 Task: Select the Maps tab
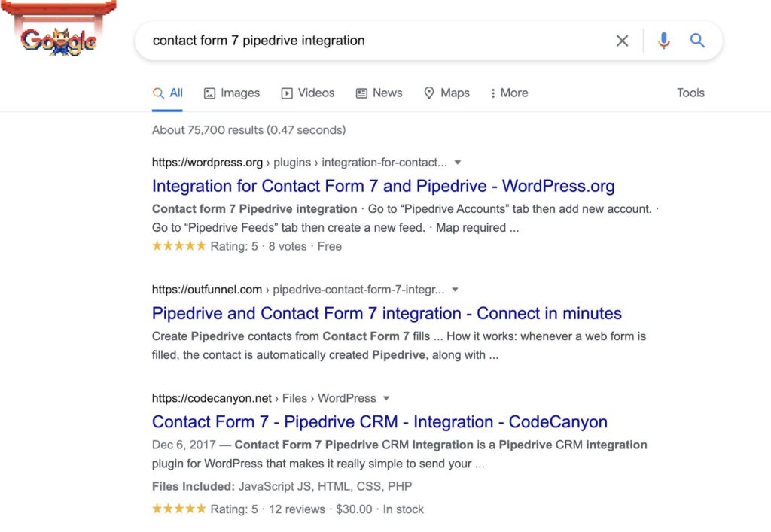446,93
